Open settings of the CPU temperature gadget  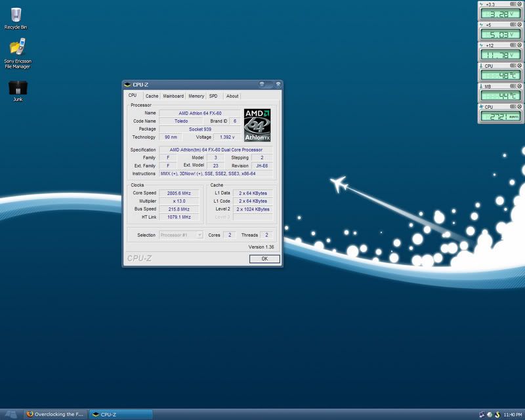click(x=513, y=66)
